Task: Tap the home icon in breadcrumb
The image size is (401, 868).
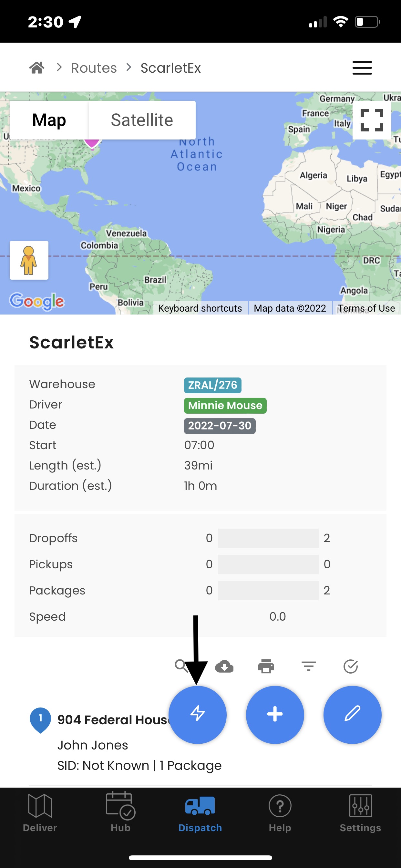Action: click(x=37, y=68)
